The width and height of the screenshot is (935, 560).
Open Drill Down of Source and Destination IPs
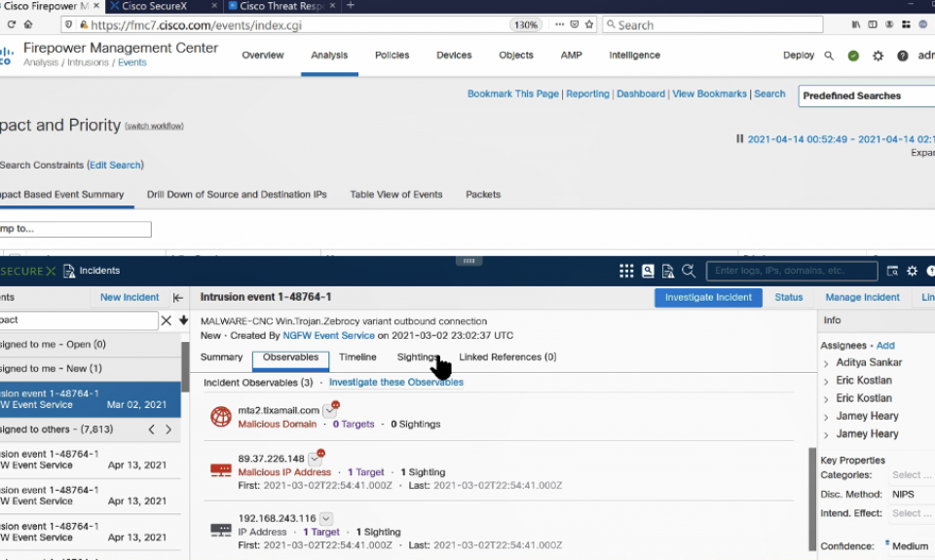click(x=237, y=195)
